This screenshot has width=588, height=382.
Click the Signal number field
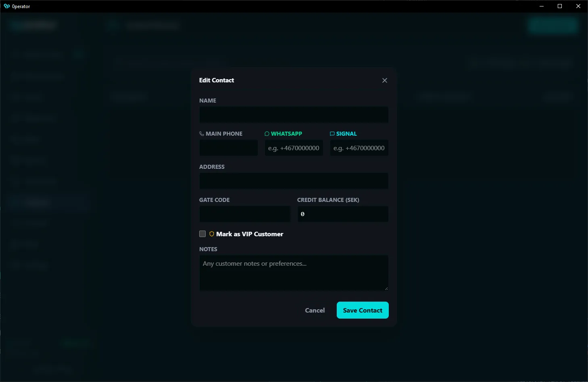[x=359, y=148]
